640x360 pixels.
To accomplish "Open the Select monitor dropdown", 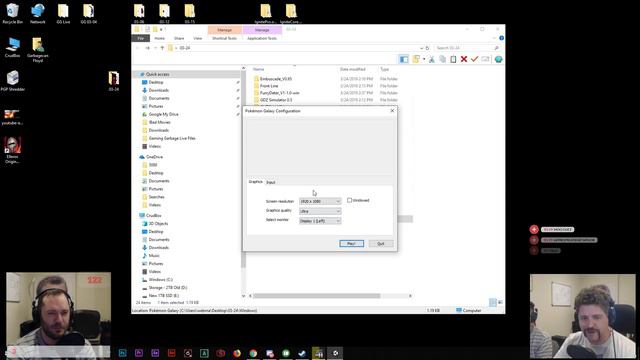I will (320, 221).
